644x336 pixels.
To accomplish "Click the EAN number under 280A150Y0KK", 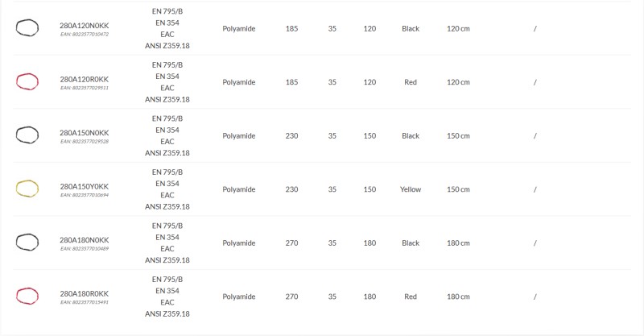I will (85, 195).
